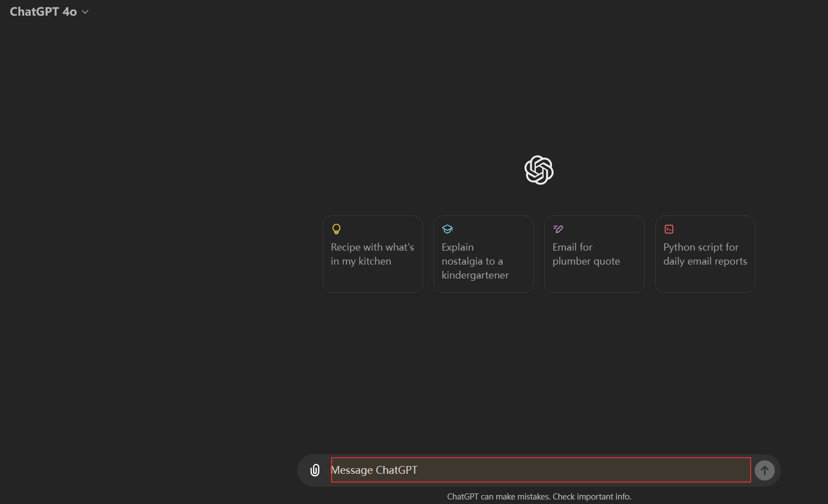This screenshot has height=504, width=828.
Task: Click the paperclip attach file icon
Action: [x=315, y=470]
